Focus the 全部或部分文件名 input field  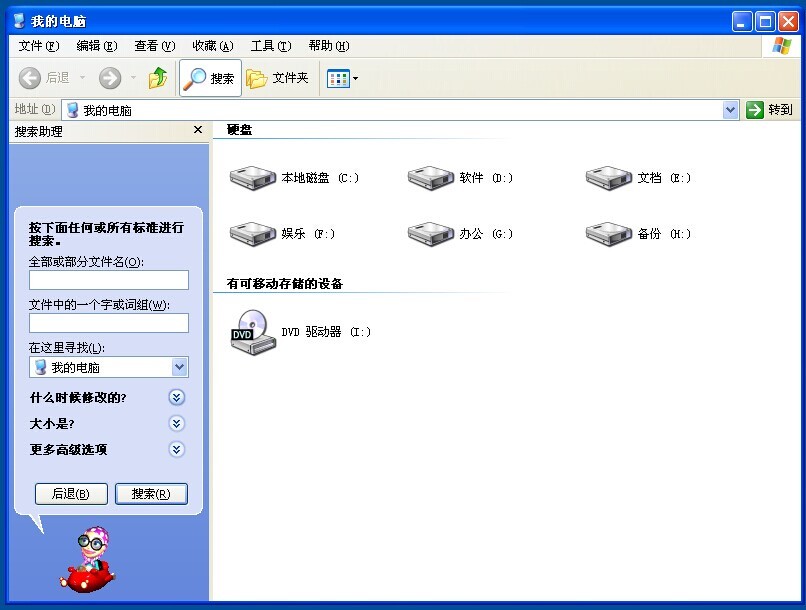pyautogui.click(x=109, y=280)
